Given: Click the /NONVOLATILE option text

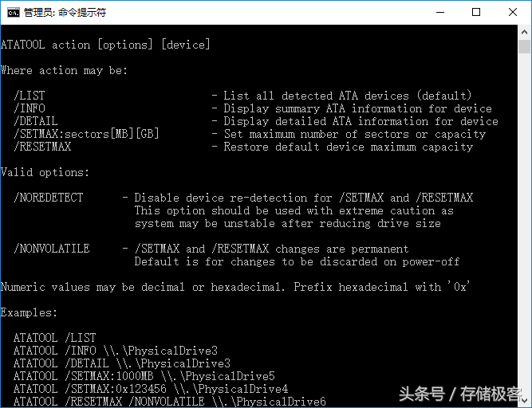Looking at the screenshot, I should point(52,249).
